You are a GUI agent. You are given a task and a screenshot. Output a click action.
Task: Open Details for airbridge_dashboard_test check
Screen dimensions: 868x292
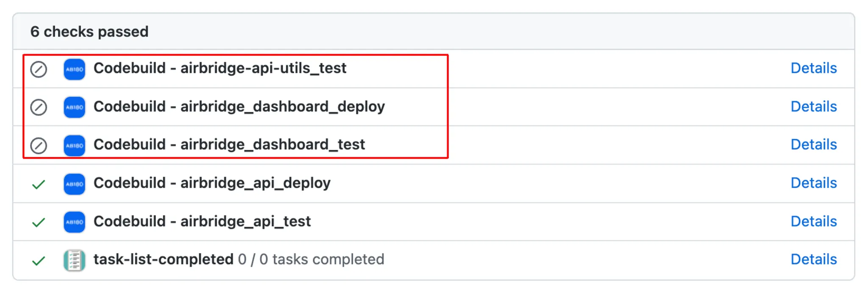[x=813, y=145]
